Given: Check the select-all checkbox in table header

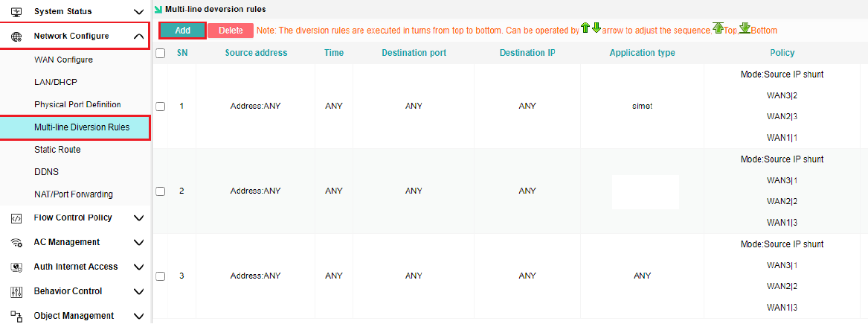Looking at the screenshot, I should pos(160,54).
